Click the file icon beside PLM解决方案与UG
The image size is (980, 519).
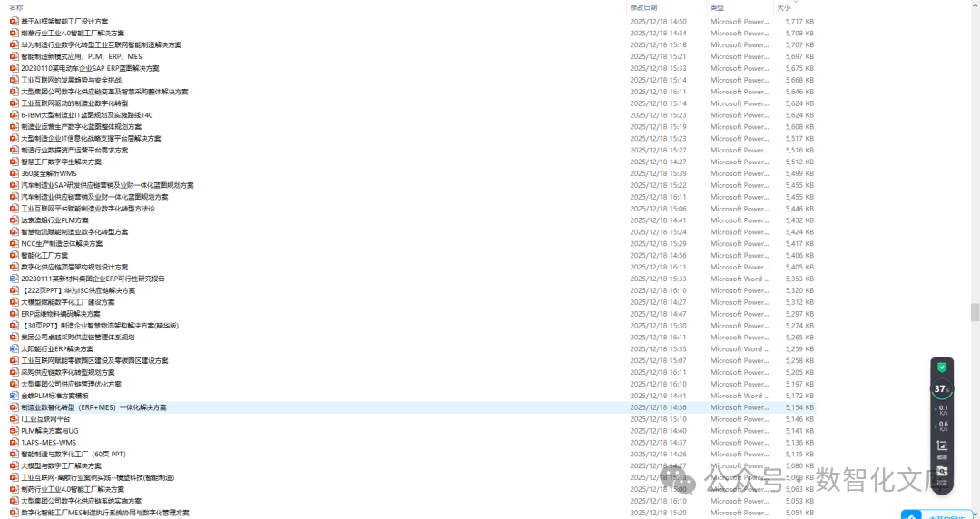pyautogui.click(x=15, y=431)
